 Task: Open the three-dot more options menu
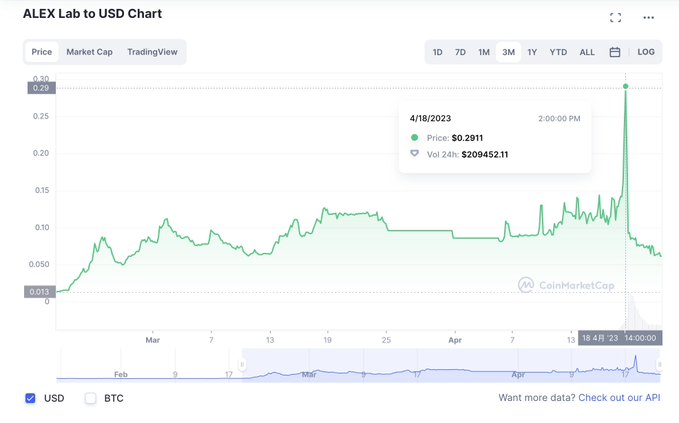point(648,17)
